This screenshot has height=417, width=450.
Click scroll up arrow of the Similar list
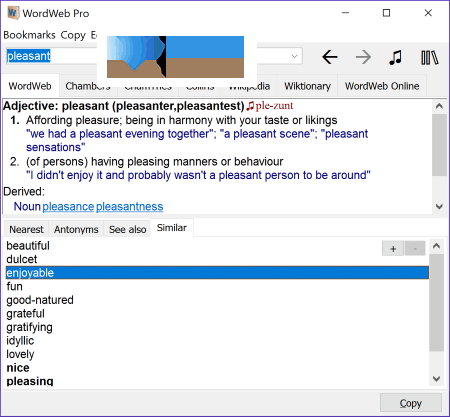(436, 246)
